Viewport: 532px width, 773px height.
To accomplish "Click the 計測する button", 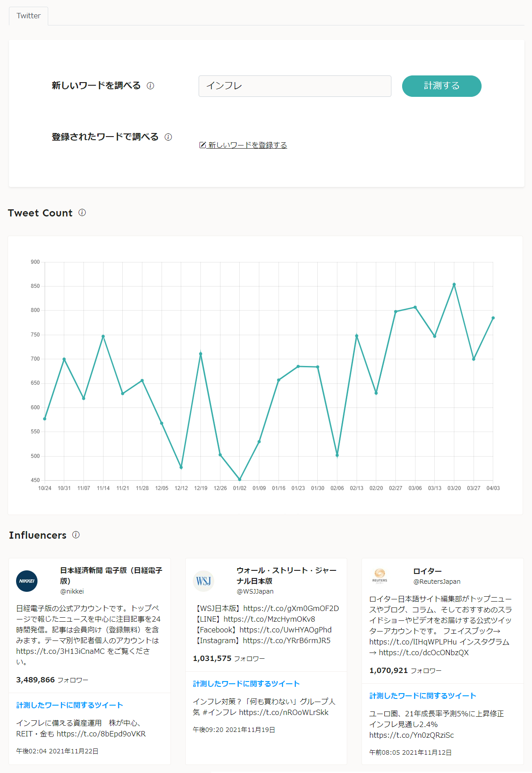I will click(441, 86).
